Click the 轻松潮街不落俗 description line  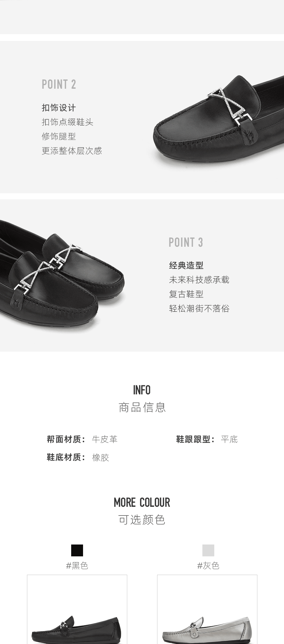[x=199, y=309]
